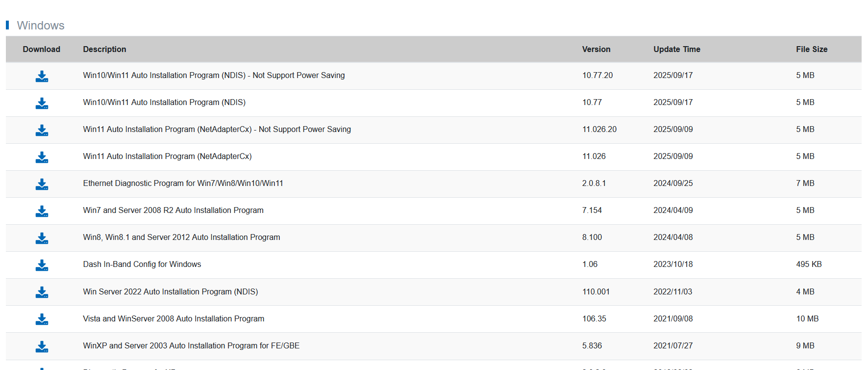The width and height of the screenshot is (868, 370).
Task: Download Win11 NetAdapterCx version 11.026 driver
Action: coord(42,157)
